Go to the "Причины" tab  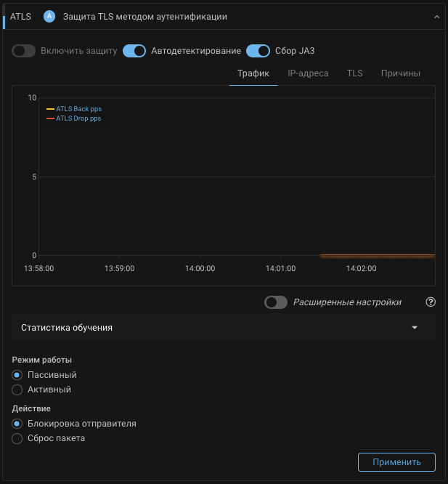(401, 73)
